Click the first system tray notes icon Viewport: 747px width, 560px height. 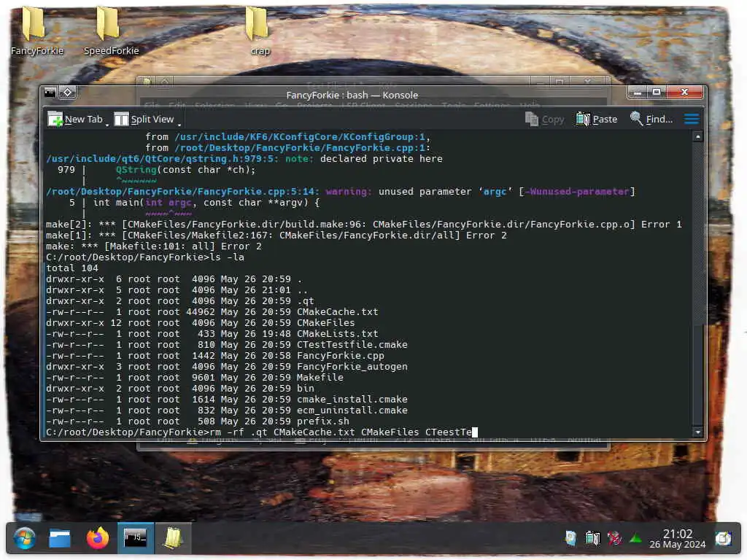coord(570,539)
